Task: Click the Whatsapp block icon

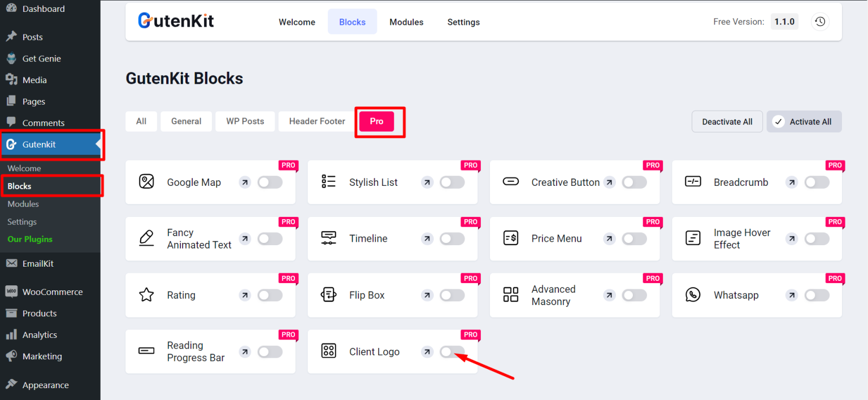Action: coord(692,295)
